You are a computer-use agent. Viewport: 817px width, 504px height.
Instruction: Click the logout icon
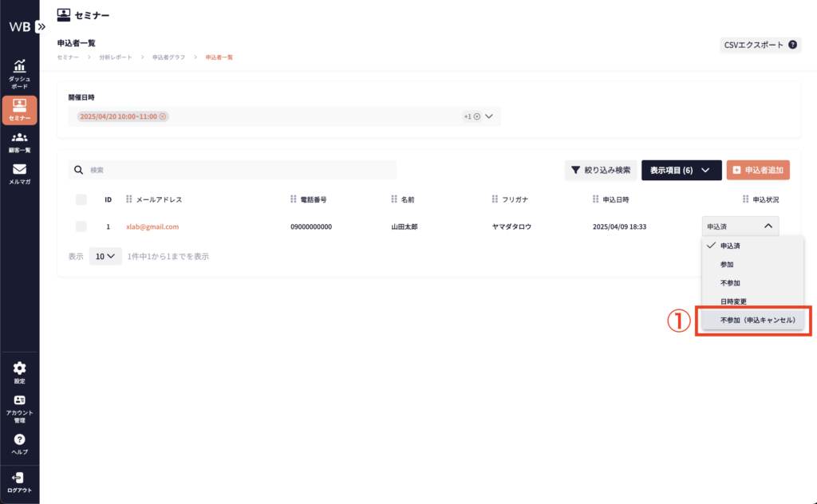(x=19, y=478)
